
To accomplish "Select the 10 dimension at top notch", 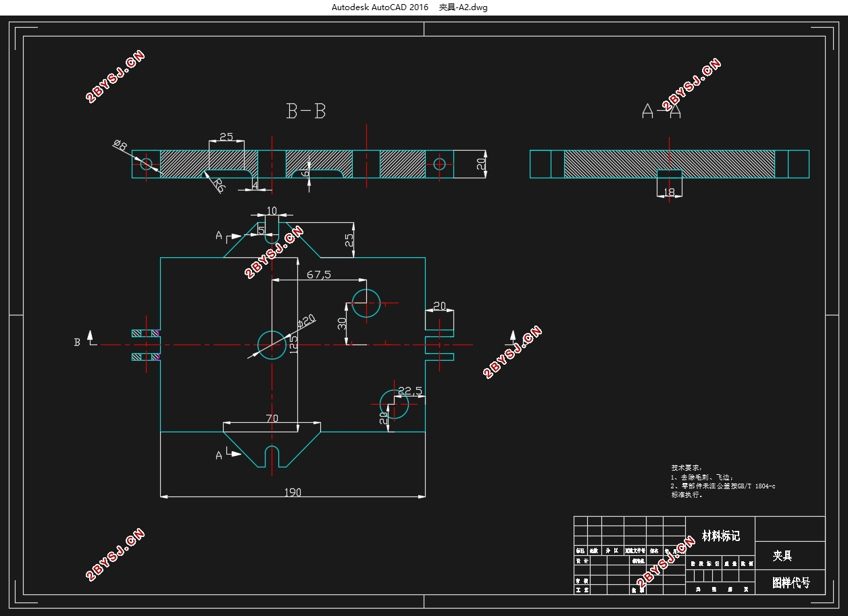I will tap(272, 211).
